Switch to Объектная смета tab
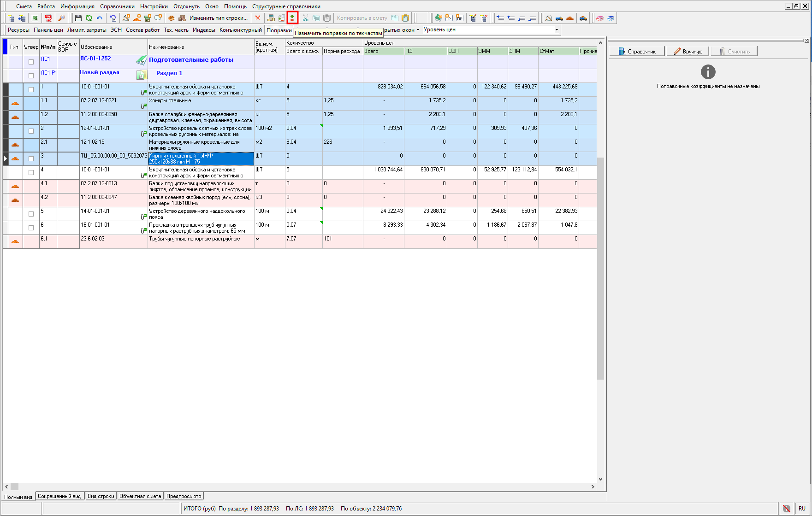The image size is (812, 516). [x=140, y=496]
